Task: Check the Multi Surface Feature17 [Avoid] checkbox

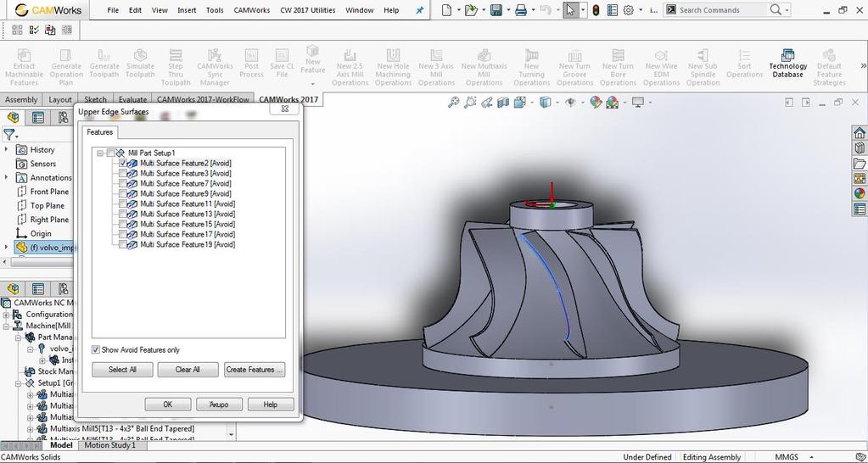Action: tap(123, 234)
